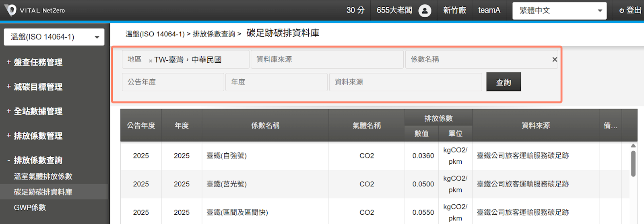The image size is (644, 224).
Task: Select GWP係數 in the sidebar
Action: 30,208
